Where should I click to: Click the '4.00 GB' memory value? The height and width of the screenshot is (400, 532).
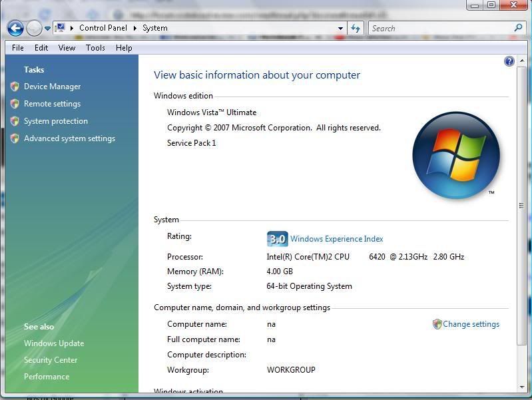coord(280,272)
